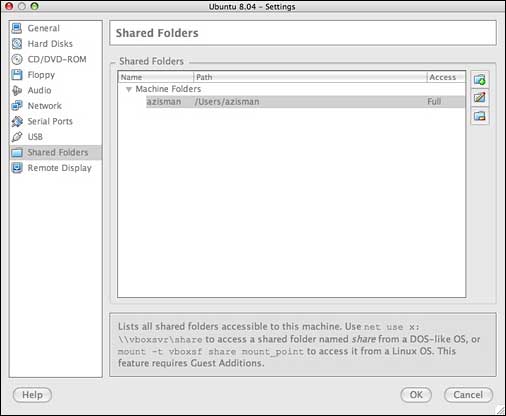Remove the selected shared folder
This screenshot has height=416, width=506.
point(480,116)
